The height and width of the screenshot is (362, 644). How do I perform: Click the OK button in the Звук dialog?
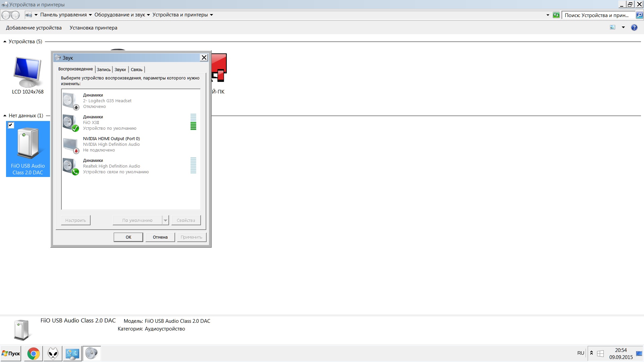(x=128, y=237)
